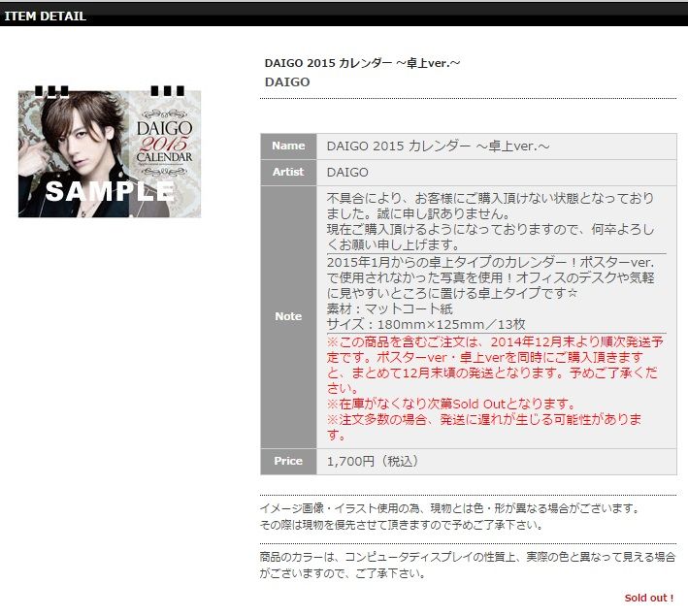Click the size line サイズ：180mm×125mm／13枚
Viewport: 688px width, 616px height.
[426, 325]
